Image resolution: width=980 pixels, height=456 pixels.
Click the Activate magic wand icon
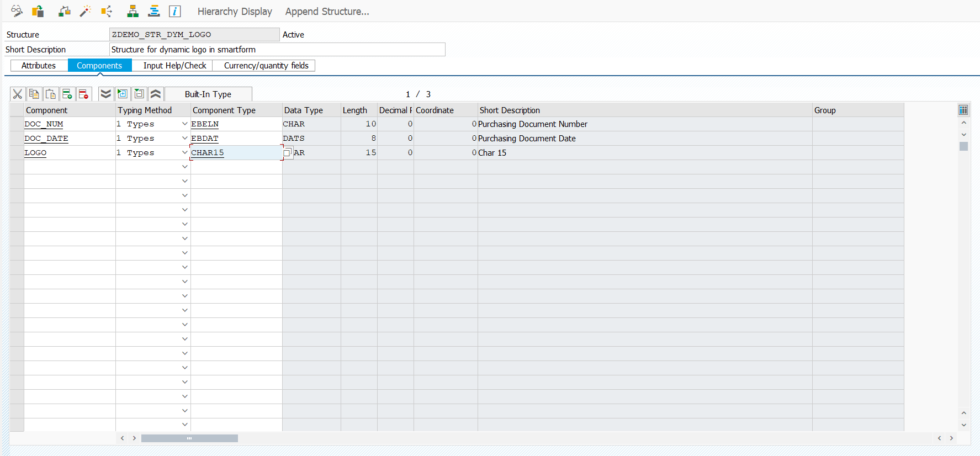[85, 11]
